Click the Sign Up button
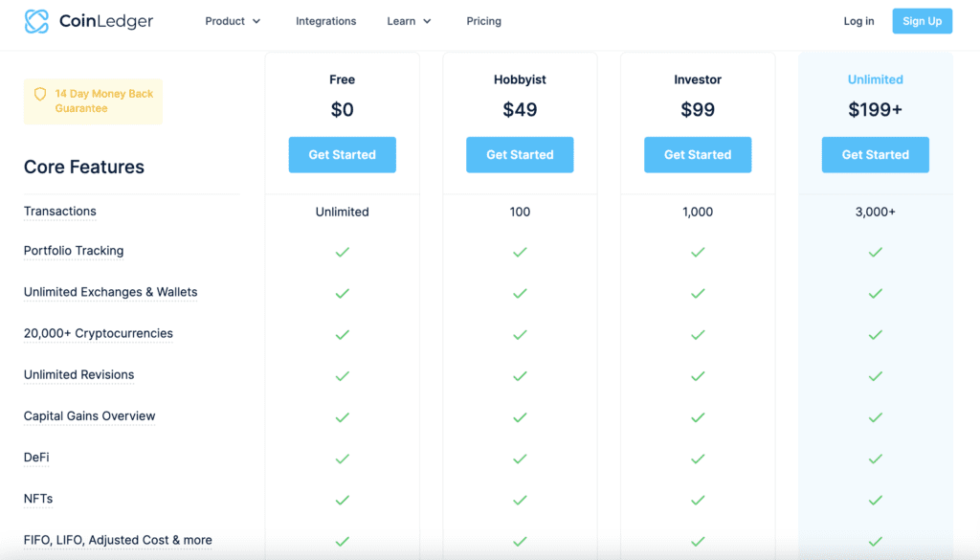The height and width of the screenshot is (560, 980). click(x=922, y=21)
